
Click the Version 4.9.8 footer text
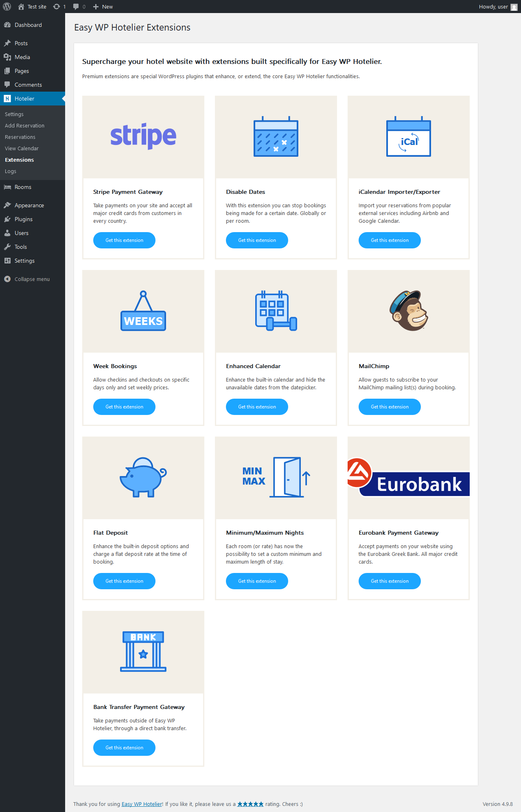497,804
